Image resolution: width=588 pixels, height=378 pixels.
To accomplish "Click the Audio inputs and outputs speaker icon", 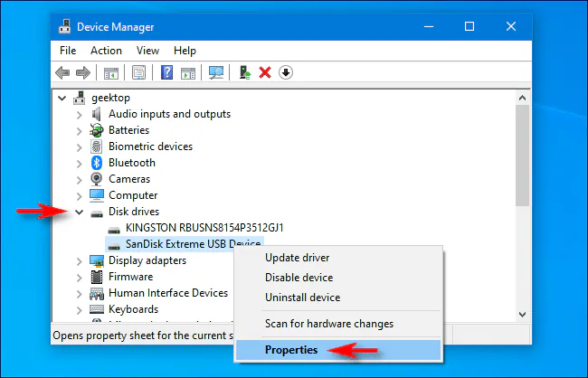I will tap(97, 114).
